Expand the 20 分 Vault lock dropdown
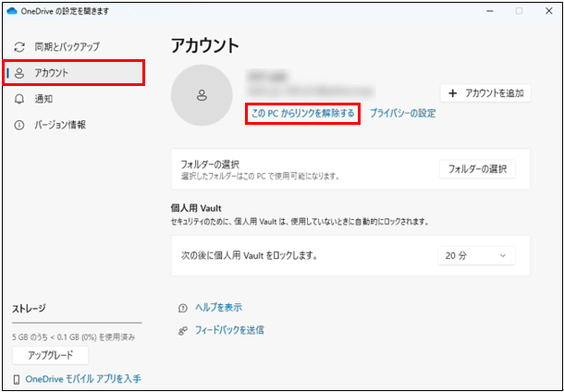564x392 pixels. (476, 256)
